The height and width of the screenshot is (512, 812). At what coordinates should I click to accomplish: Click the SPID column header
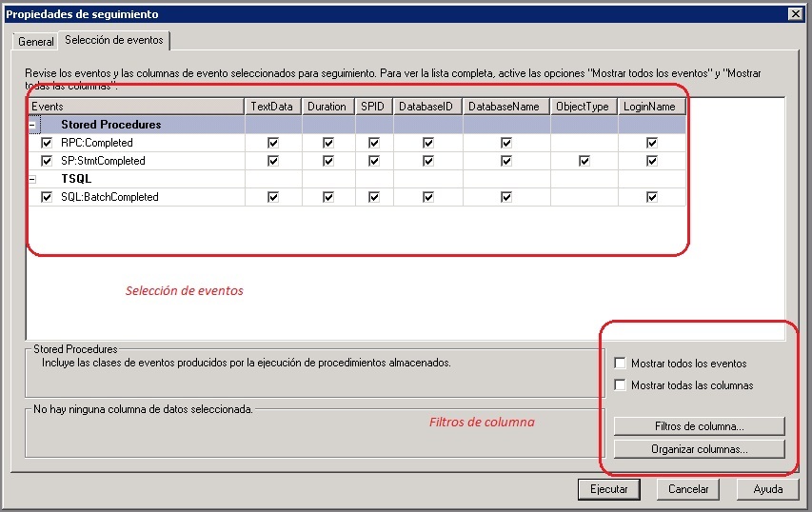374,107
